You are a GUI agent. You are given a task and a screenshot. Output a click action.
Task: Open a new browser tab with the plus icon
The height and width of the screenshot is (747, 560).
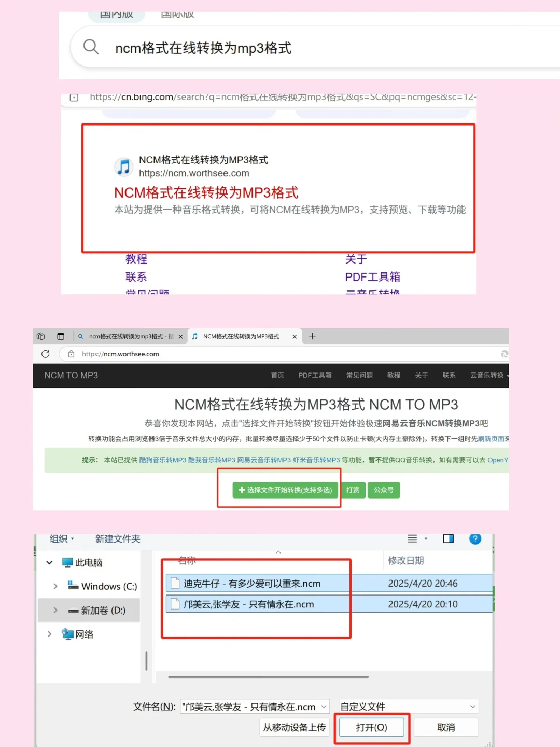tap(312, 336)
